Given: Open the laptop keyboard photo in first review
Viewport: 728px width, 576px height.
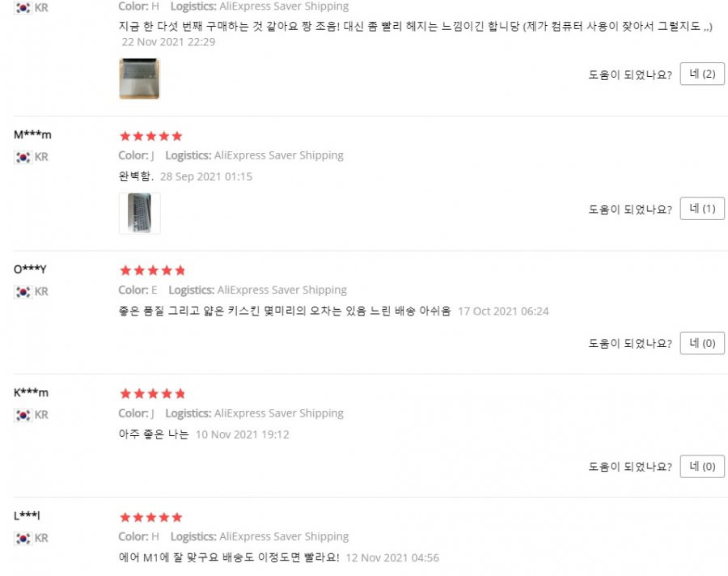Looking at the screenshot, I should coord(139,78).
